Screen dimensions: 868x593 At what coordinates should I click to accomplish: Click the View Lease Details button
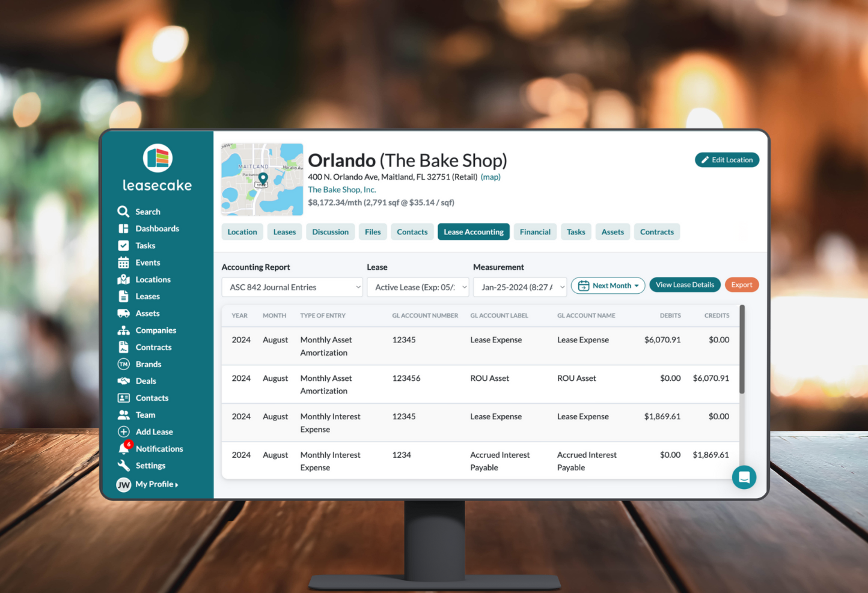pos(685,285)
